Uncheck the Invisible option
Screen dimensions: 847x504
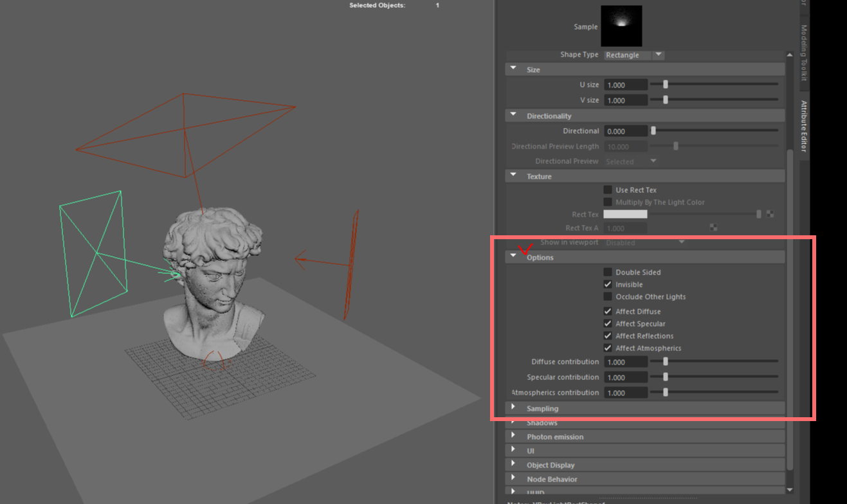pyautogui.click(x=608, y=284)
